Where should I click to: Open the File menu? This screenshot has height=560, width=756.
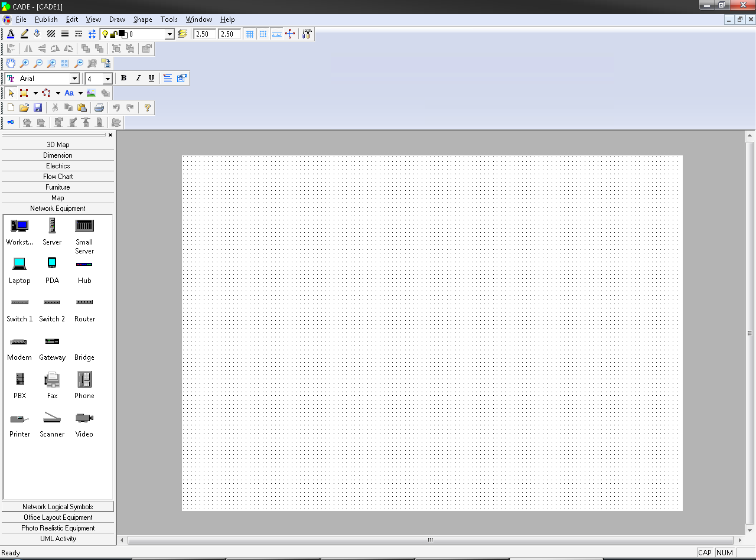point(21,19)
